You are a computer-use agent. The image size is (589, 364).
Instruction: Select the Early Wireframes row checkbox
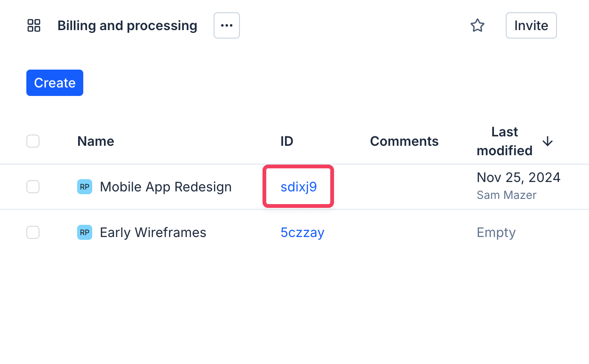point(33,232)
